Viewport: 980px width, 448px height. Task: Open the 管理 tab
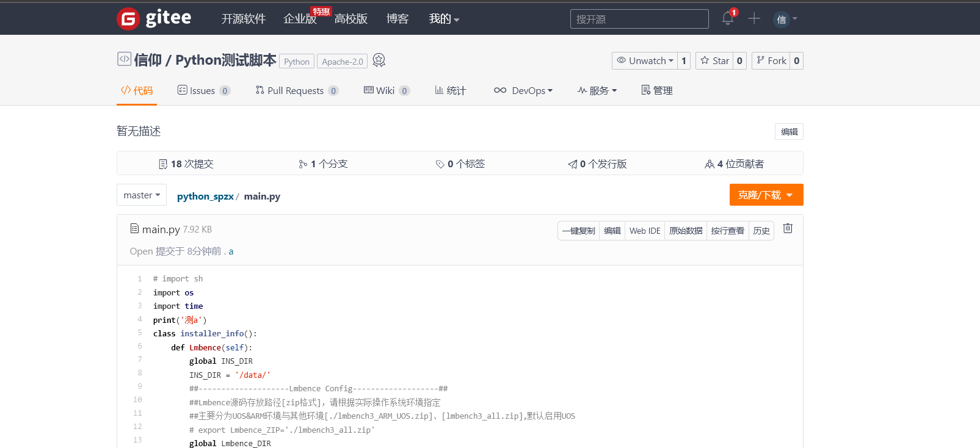657,90
